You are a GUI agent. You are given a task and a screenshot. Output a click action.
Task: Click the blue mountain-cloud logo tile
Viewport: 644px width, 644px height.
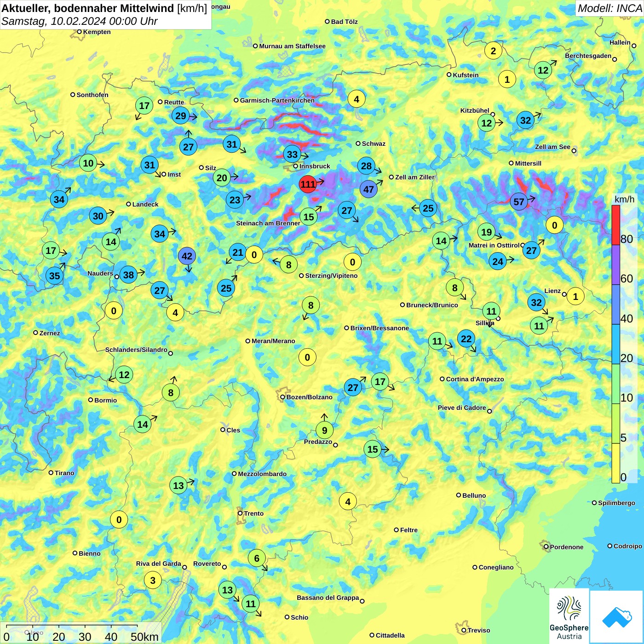pos(617,617)
